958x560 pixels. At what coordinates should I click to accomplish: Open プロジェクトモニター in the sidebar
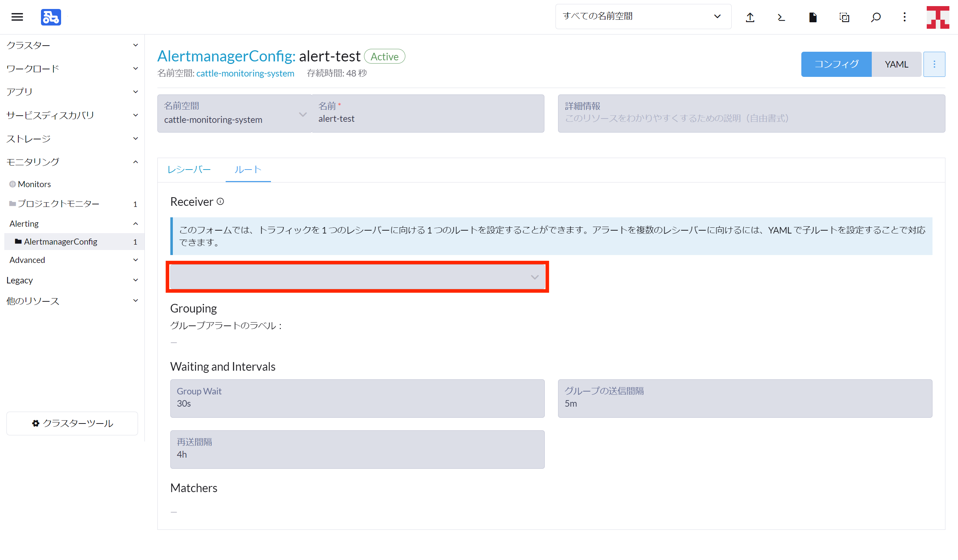(59, 204)
